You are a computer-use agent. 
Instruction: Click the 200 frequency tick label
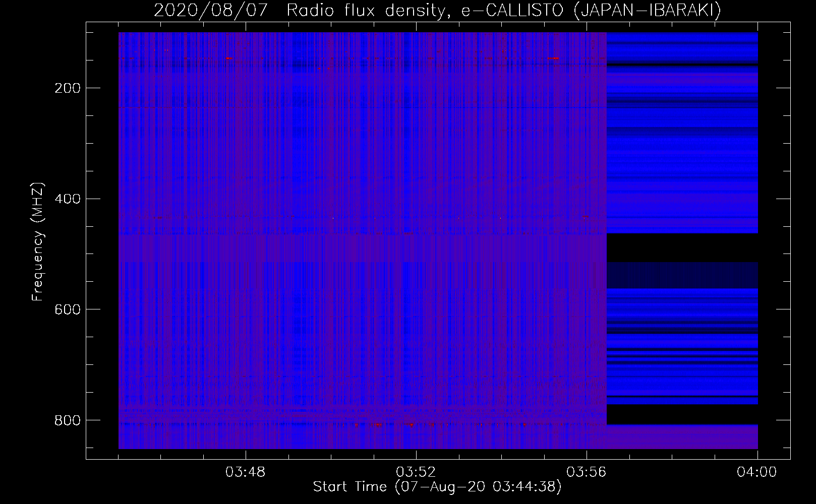[x=67, y=88]
